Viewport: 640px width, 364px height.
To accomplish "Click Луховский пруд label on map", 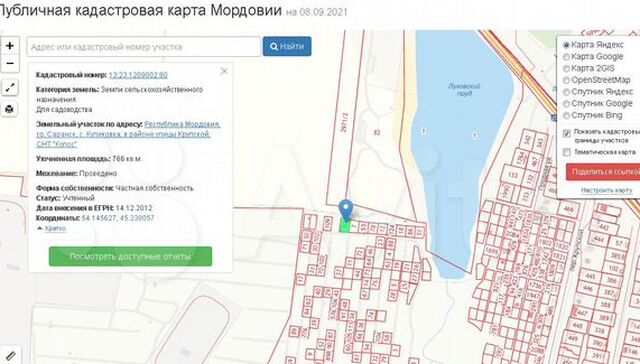I will click(464, 89).
